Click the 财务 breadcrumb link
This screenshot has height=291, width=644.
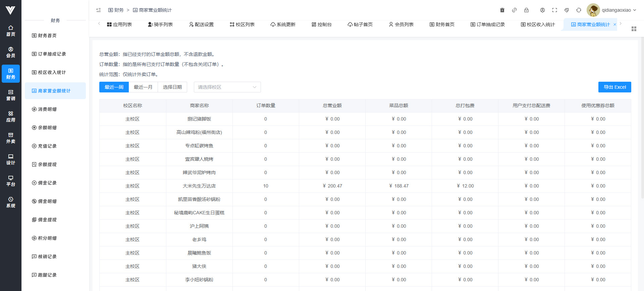(x=116, y=10)
